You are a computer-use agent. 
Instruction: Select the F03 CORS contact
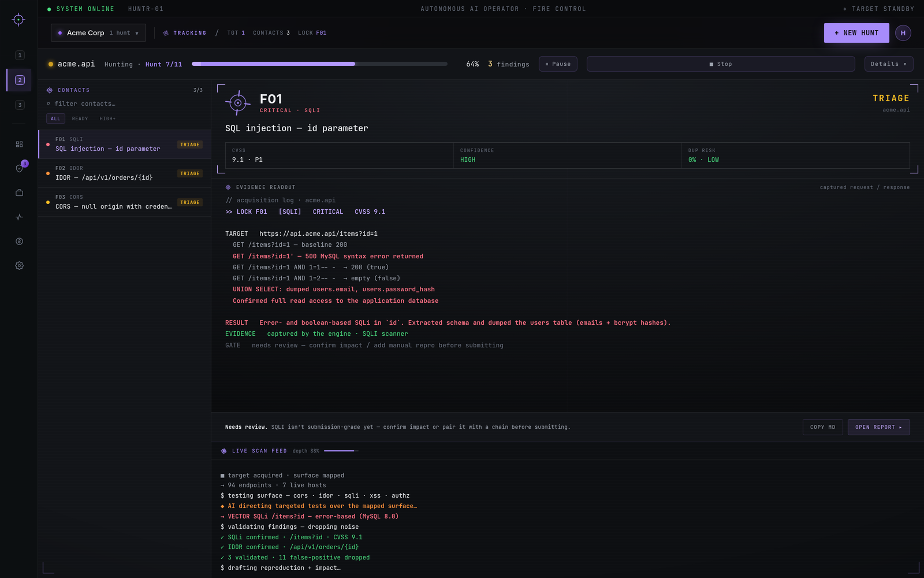(125, 202)
